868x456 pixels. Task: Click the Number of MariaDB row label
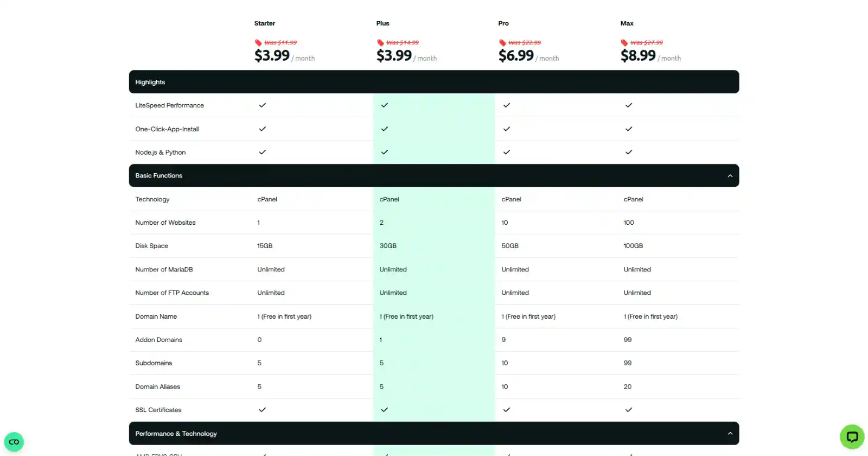click(164, 269)
